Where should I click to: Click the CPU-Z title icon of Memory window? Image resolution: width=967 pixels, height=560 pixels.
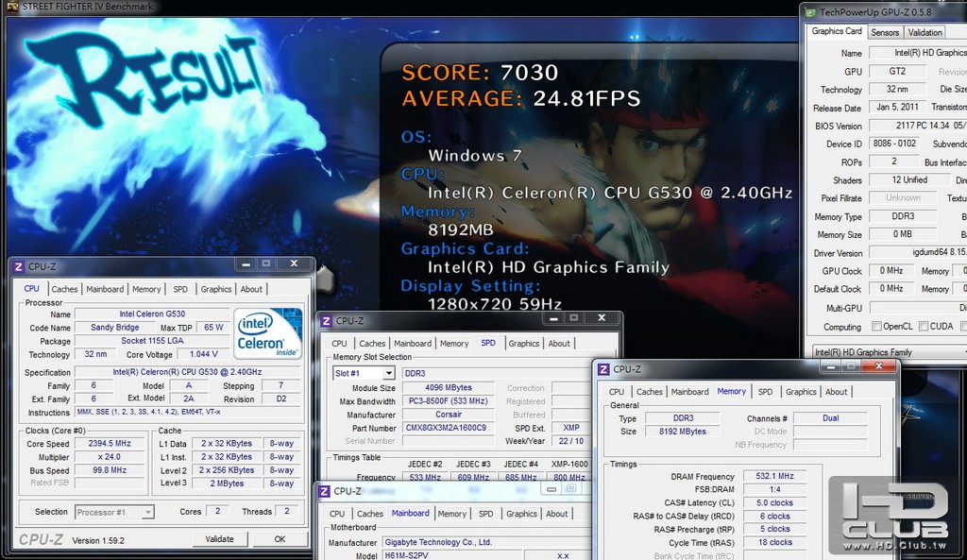point(603,369)
